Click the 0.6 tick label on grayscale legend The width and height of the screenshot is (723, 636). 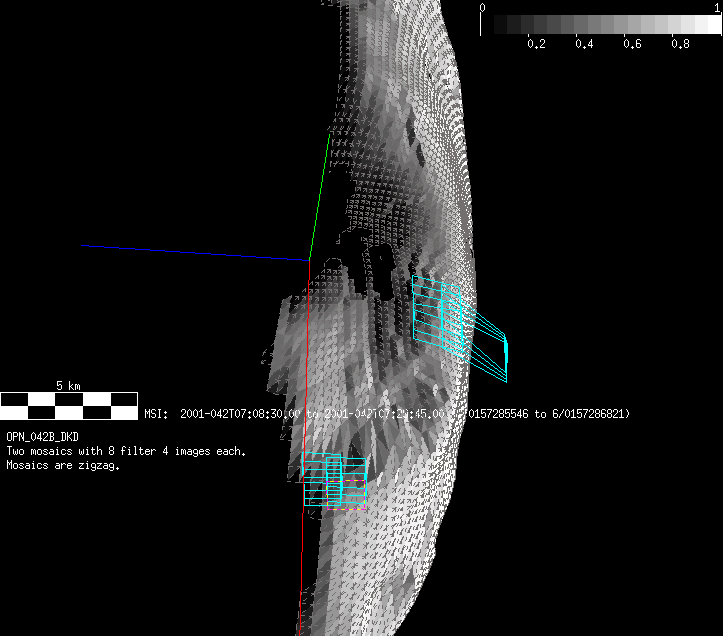(x=632, y=44)
